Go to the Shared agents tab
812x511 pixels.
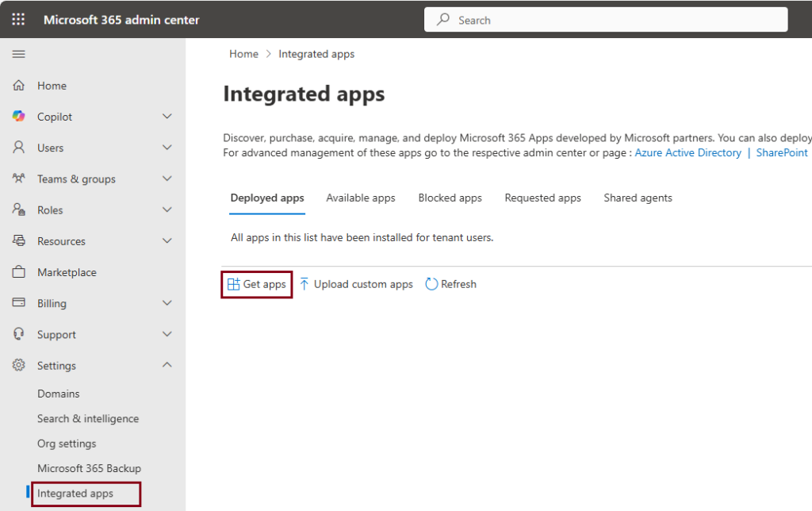pyautogui.click(x=638, y=198)
